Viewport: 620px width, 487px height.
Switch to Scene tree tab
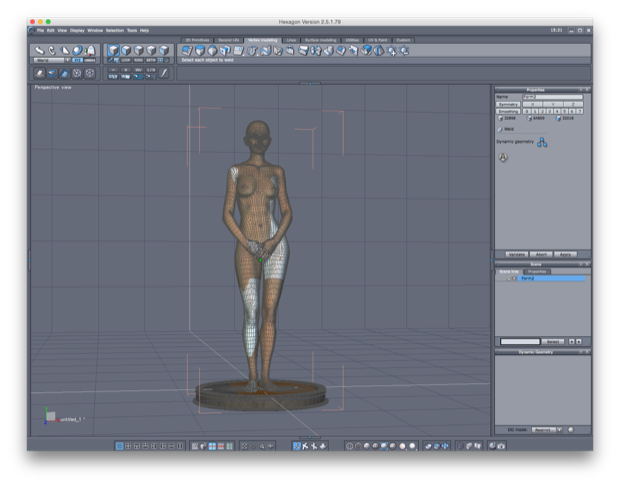point(508,272)
